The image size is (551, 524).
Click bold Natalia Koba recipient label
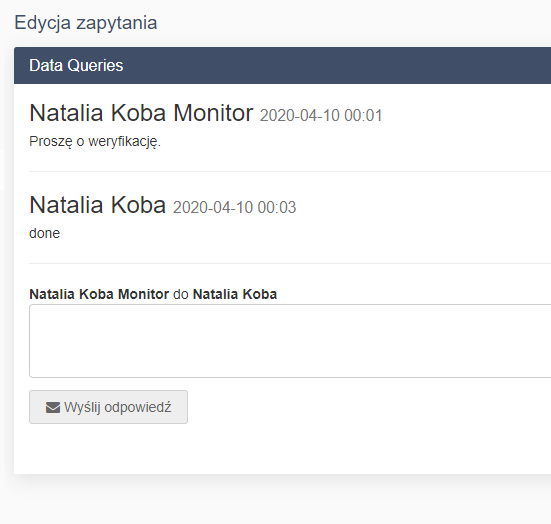point(235,294)
